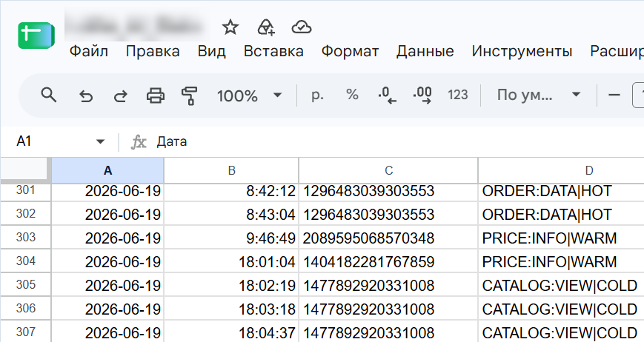Viewport: 644px width, 342px height.
Task: Click ID cell in row 301
Action: point(388,192)
